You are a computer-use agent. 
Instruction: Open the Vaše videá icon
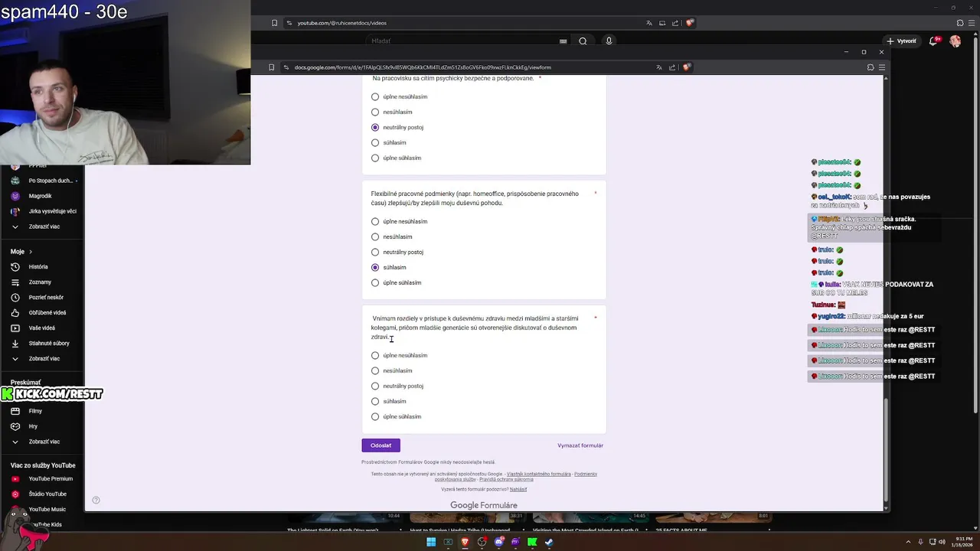[x=15, y=328]
